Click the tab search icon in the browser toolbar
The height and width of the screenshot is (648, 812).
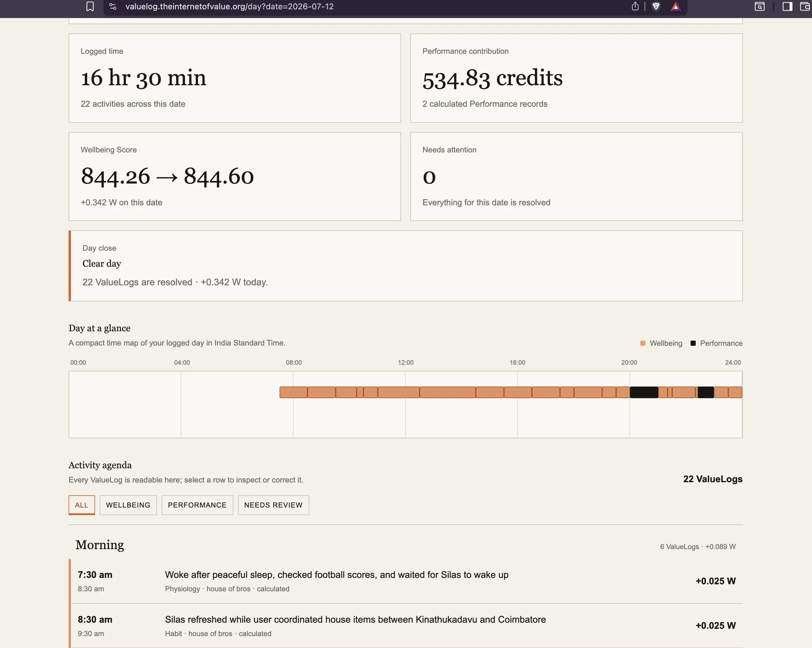click(x=760, y=6)
